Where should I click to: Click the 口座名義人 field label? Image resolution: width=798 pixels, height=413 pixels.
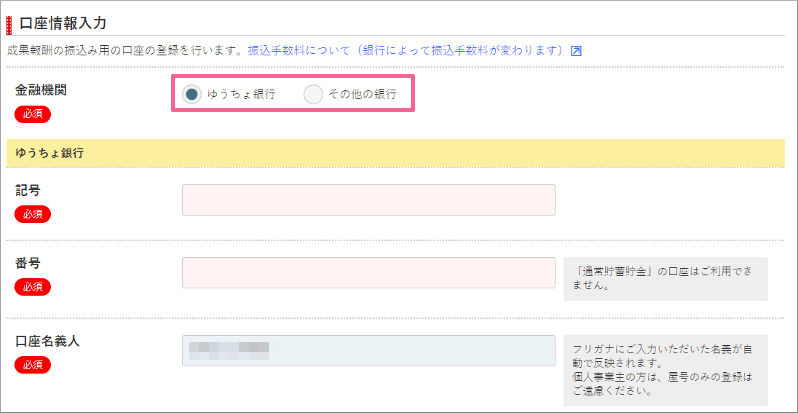tap(48, 341)
